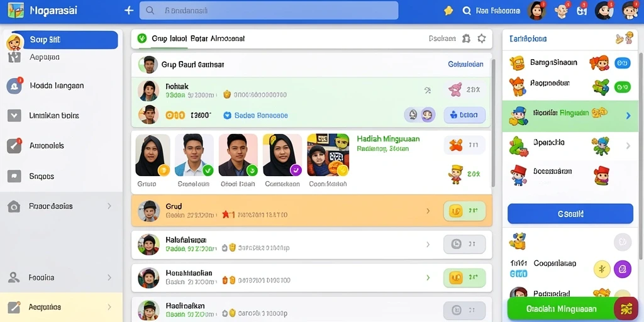This screenshot has height=322, width=644.
Task: Focus the search field in top bar
Action: pos(269,11)
